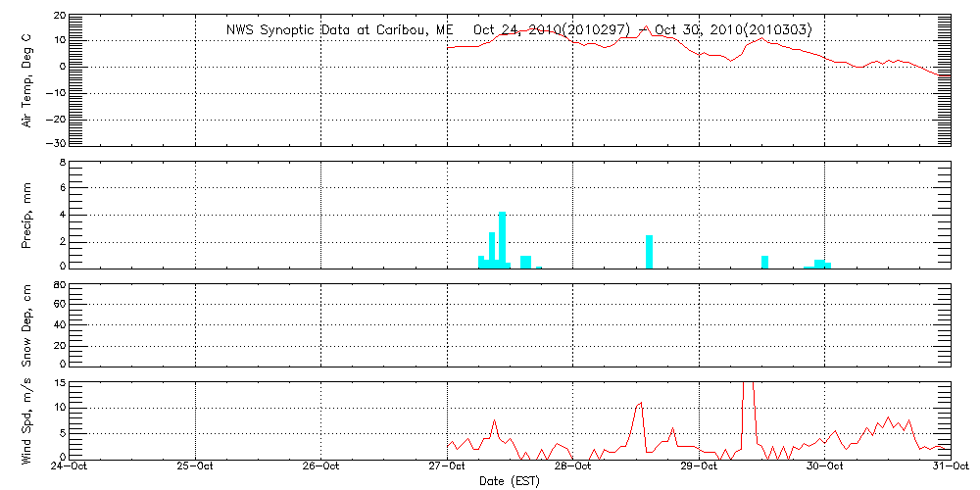
Task: Click the tallest cyan precipitation bar
Action: pos(502,239)
